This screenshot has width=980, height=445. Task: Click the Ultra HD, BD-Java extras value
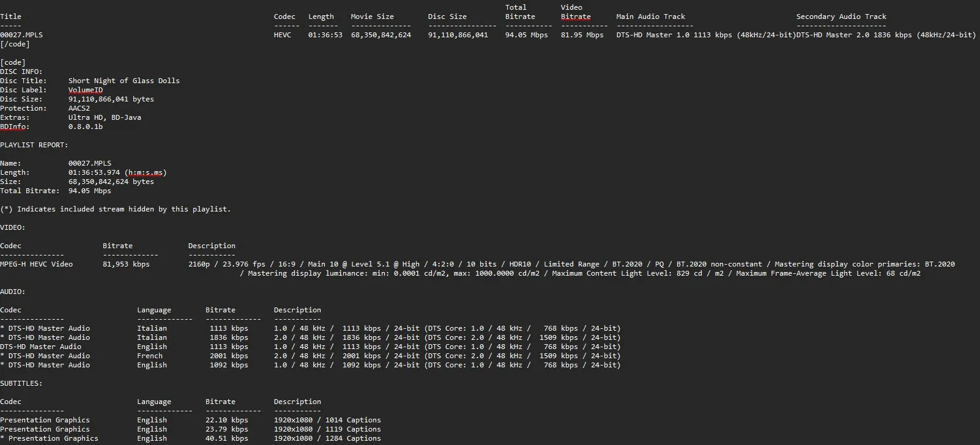point(105,117)
